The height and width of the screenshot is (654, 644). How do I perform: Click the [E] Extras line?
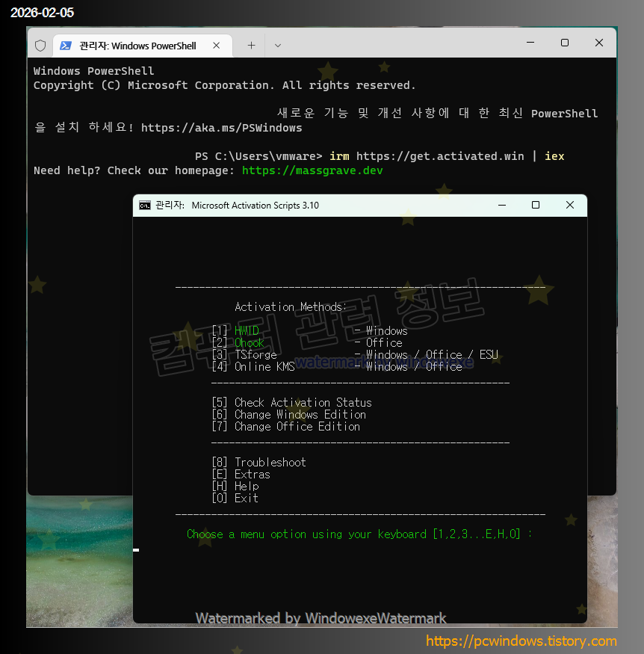(x=241, y=474)
